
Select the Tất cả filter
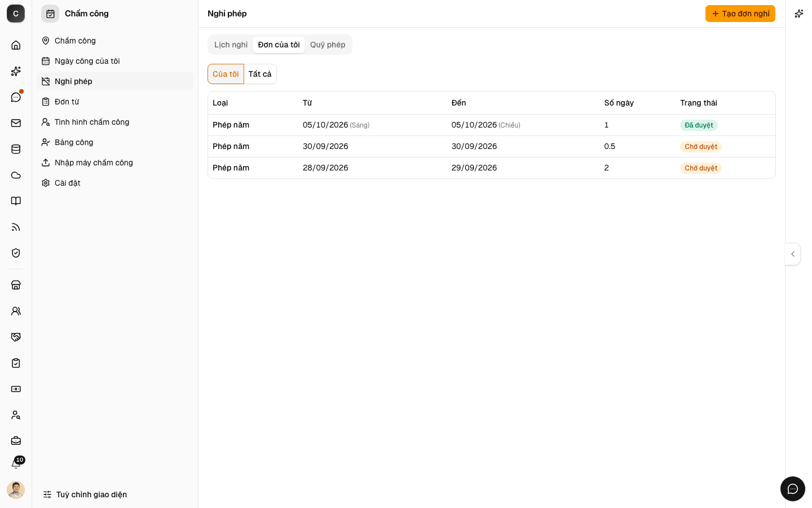point(260,74)
